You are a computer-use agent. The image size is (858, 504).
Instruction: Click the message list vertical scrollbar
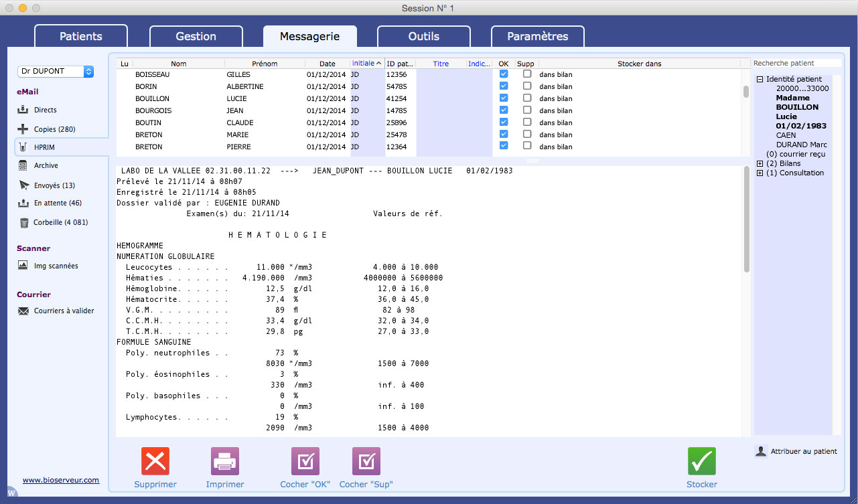click(x=745, y=92)
